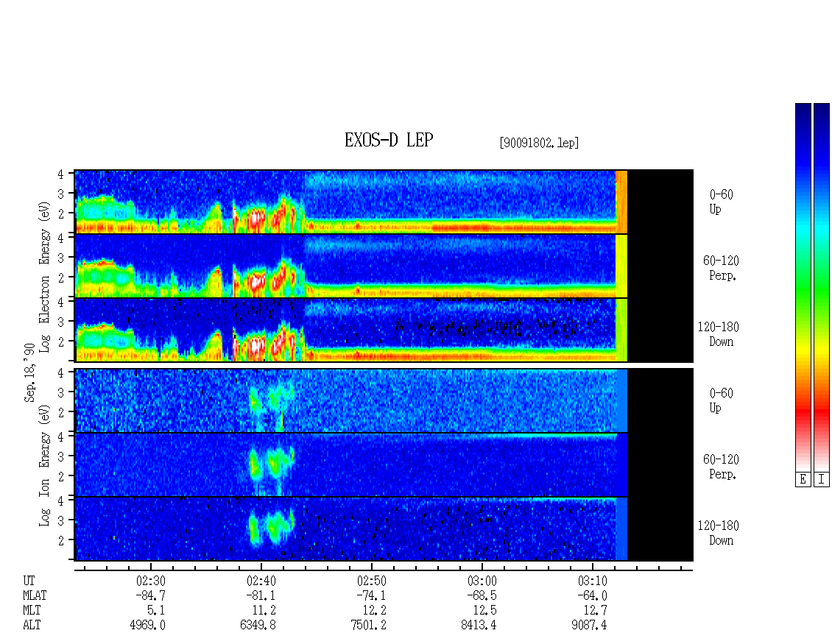
Task: Click the boxed E label under color bar
Action: [803, 480]
